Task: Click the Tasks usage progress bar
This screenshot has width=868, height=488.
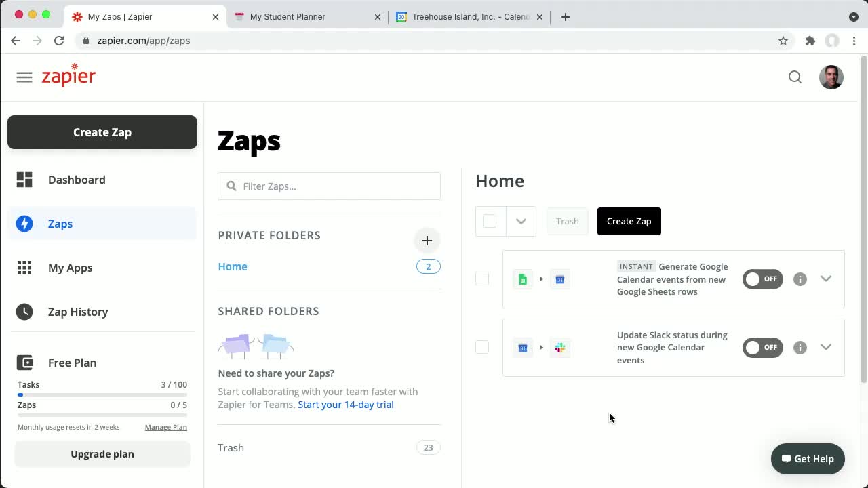Action: click(102, 394)
